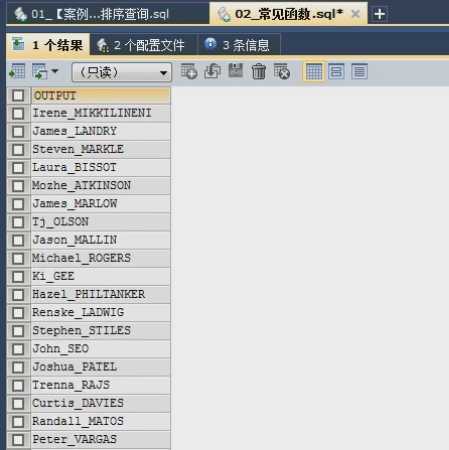
Task: Select the cell Irene_MIKKILINENI
Action: click(101, 114)
